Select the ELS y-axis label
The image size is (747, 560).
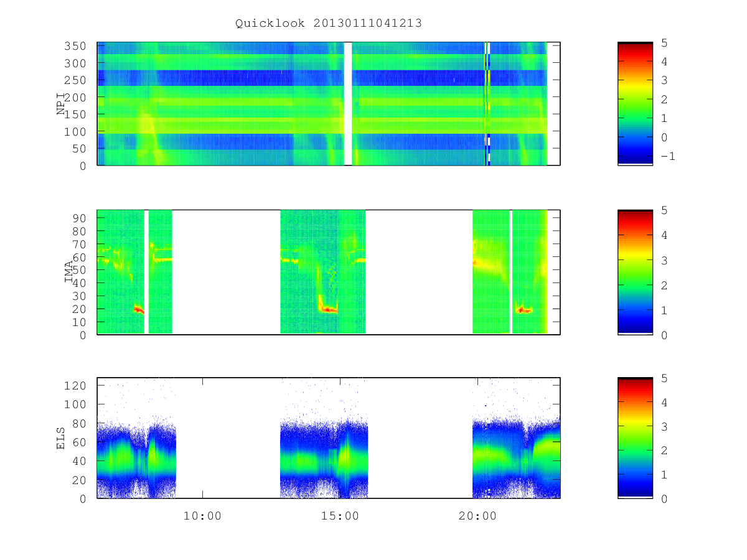pos(61,438)
